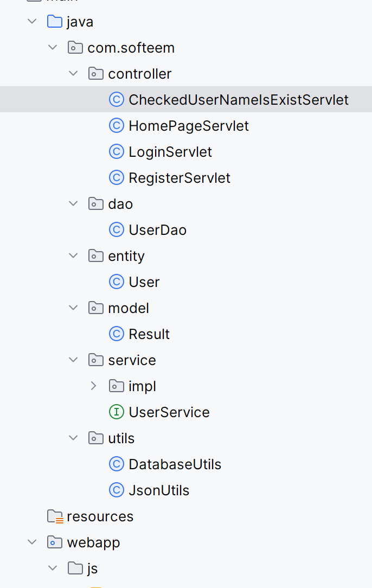Screen dimensions: 372x588
Task: Select the Result model class
Action: point(150,334)
